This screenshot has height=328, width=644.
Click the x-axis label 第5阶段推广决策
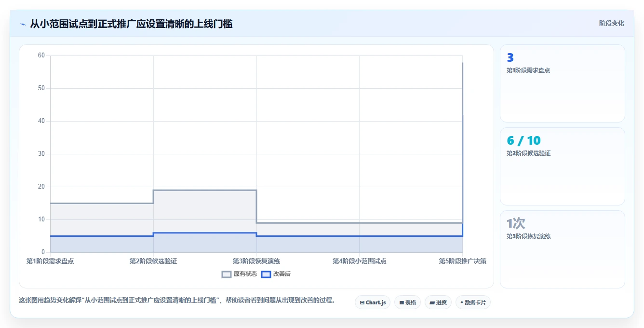tap(462, 261)
